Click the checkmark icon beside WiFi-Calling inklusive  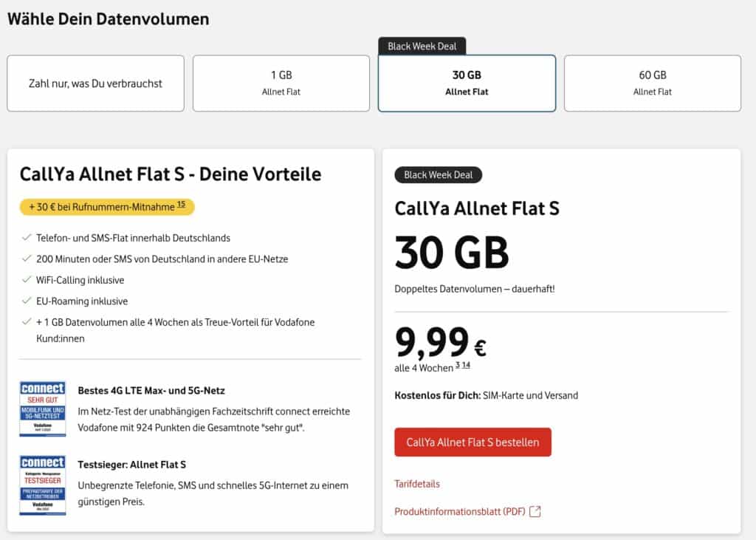tap(27, 280)
